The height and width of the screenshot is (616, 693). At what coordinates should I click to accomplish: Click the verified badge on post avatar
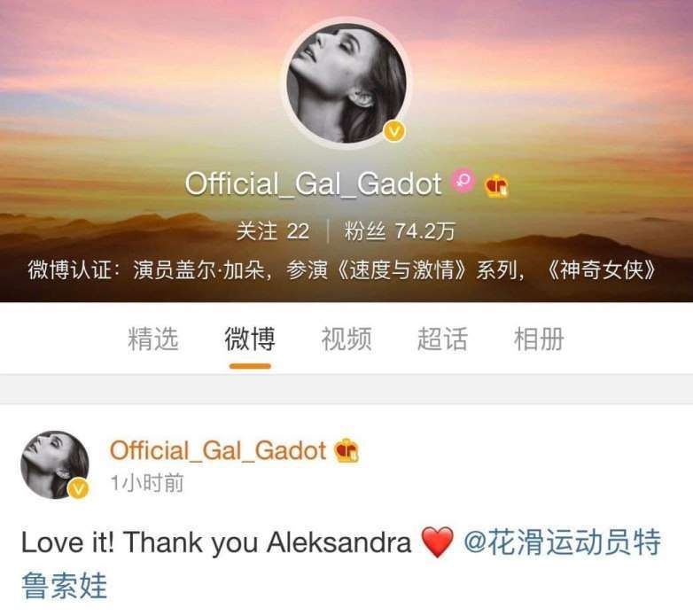(x=79, y=488)
